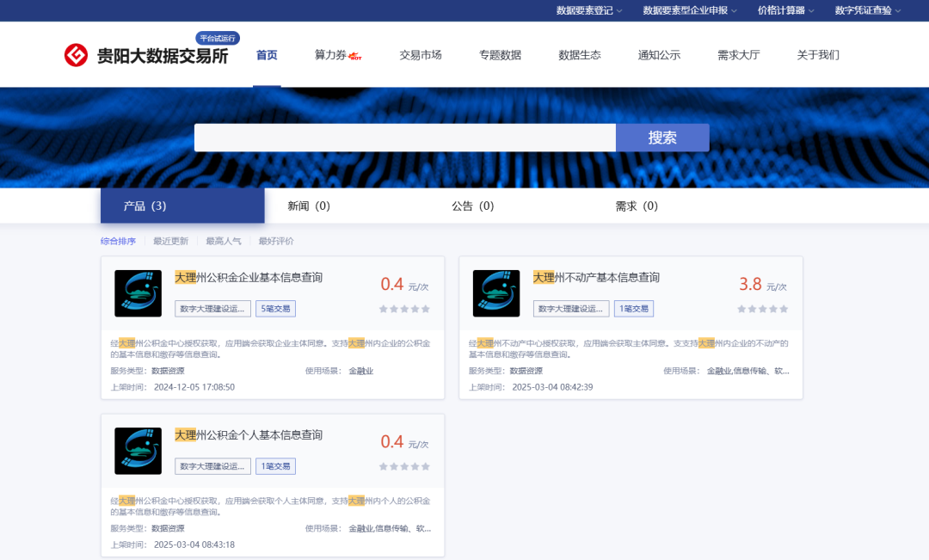Click thumbnail of 大理州公积金个人基本信息查询 product
Screen dimensions: 929x560
tap(138, 450)
